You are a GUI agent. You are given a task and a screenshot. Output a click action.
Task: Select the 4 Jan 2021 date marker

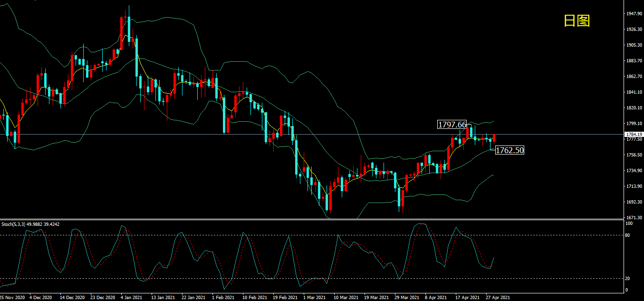pyautogui.click(x=132, y=297)
